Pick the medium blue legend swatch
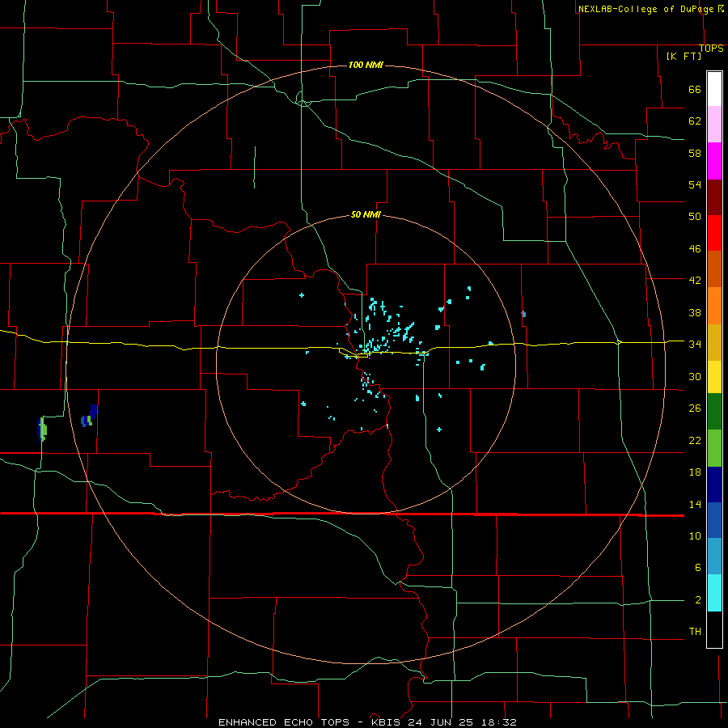Screen dimensions: 728x728 pyautogui.click(x=714, y=520)
